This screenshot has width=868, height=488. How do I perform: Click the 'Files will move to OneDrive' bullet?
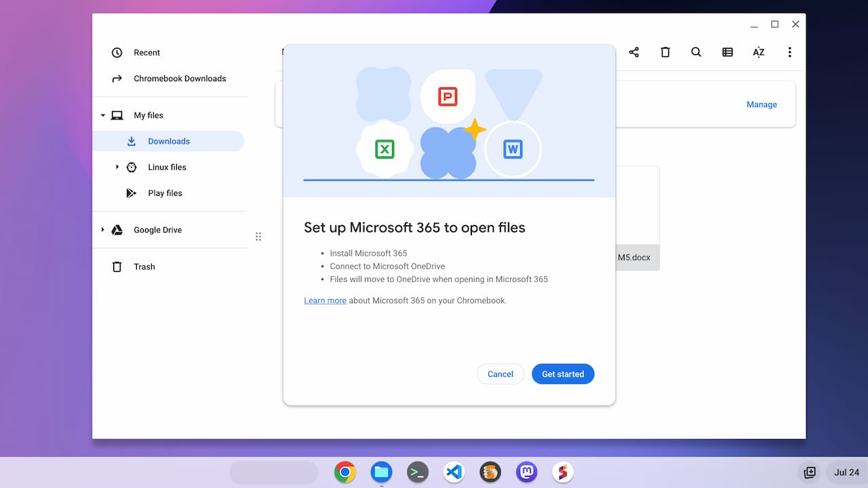tap(439, 279)
